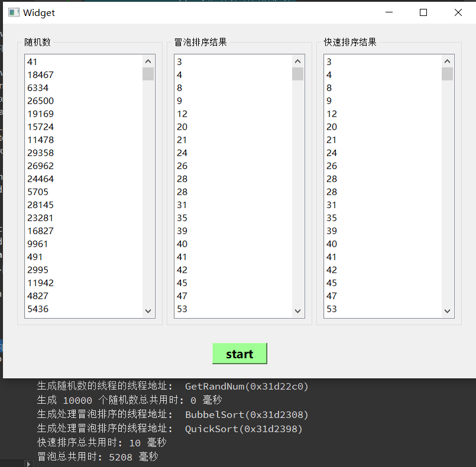
Task: Select 26962 in random number list
Action: tap(83, 166)
